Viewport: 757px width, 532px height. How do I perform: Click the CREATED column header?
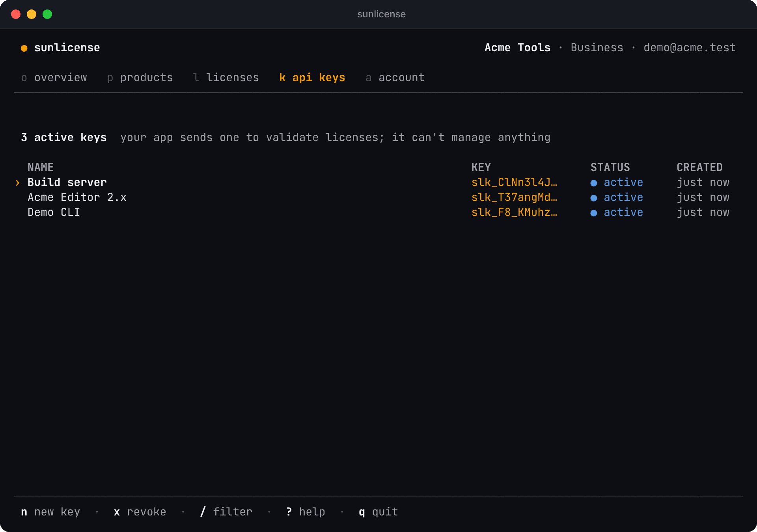699,167
